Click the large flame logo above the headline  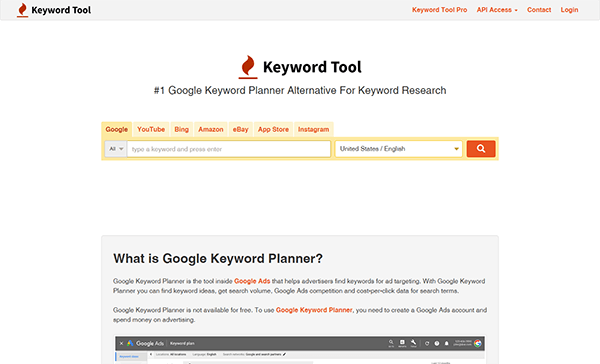[x=248, y=67]
